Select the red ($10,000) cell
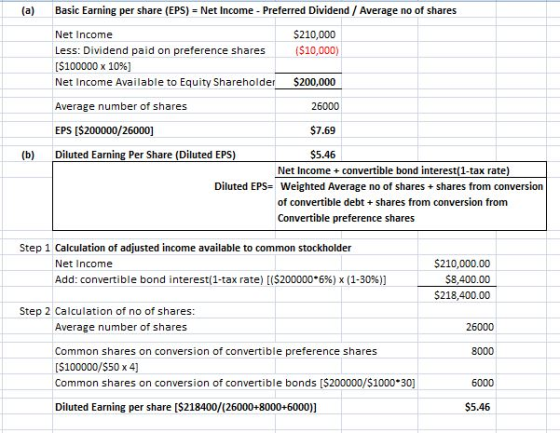Viewport: 560px width, 433px height. 317,50
